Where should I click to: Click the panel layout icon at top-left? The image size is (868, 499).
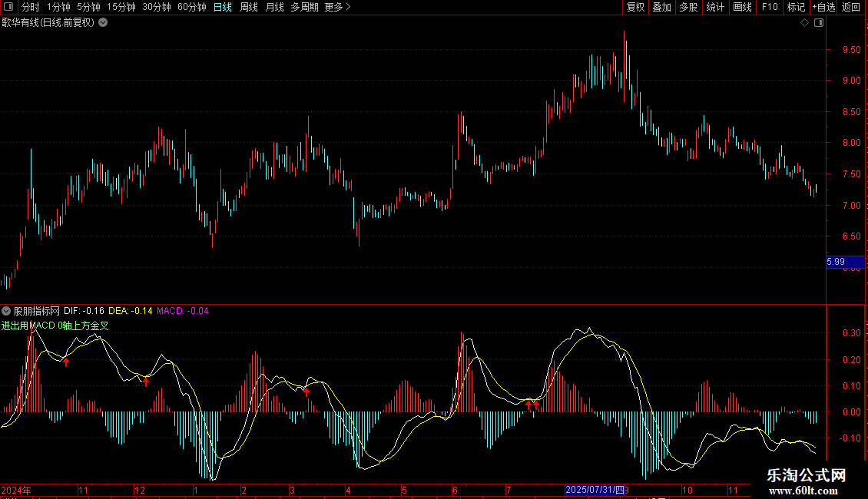pos(8,8)
